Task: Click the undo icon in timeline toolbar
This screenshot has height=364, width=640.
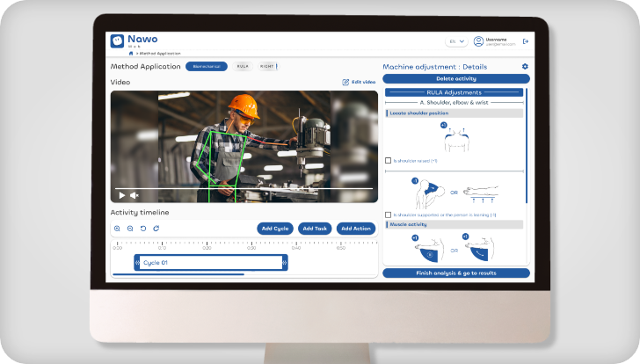Action: point(143,229)
